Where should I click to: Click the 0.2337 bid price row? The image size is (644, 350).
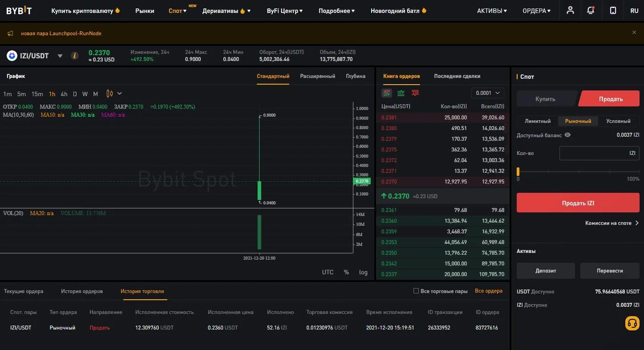[x=442, y=274]
